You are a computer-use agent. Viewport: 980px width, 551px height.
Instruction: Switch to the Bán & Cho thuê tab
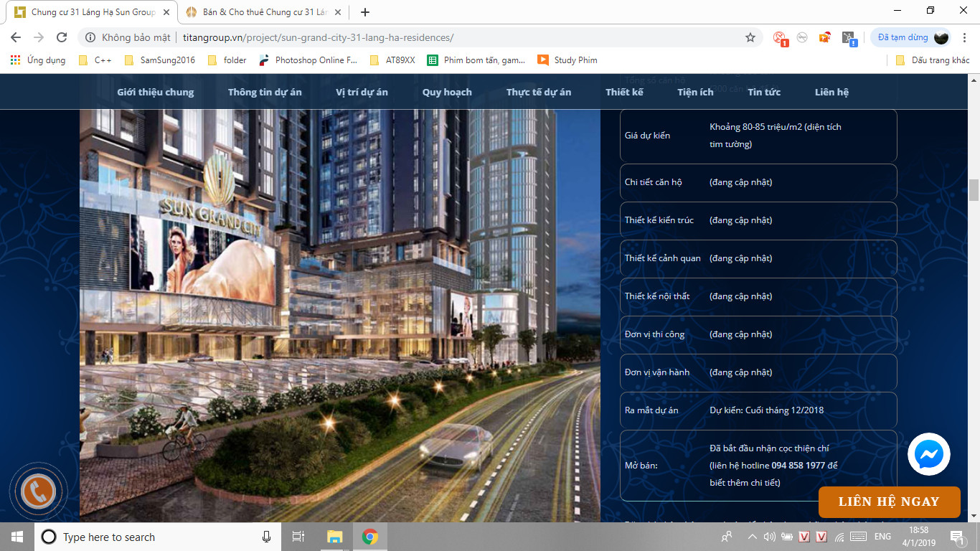pos(258,12)
